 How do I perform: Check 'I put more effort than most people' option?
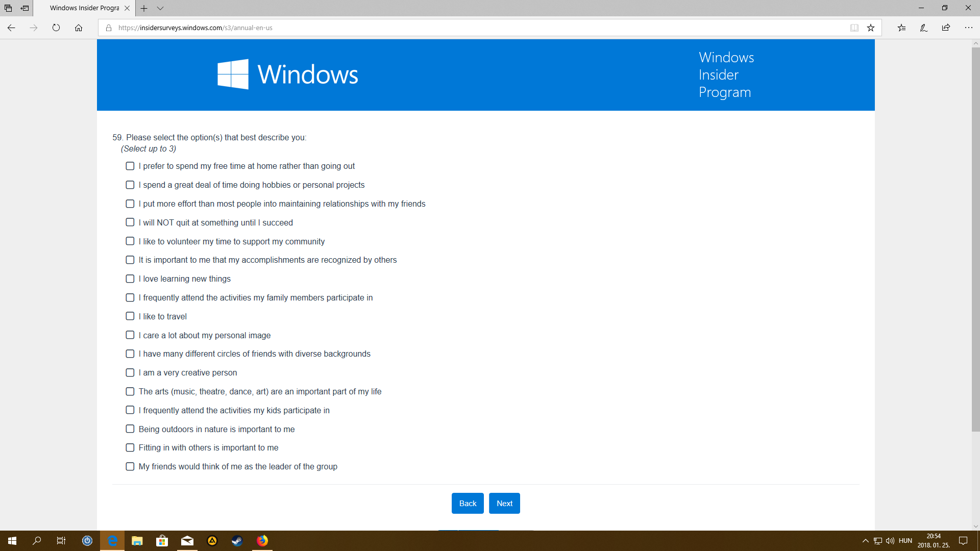(x=130, y=204)
